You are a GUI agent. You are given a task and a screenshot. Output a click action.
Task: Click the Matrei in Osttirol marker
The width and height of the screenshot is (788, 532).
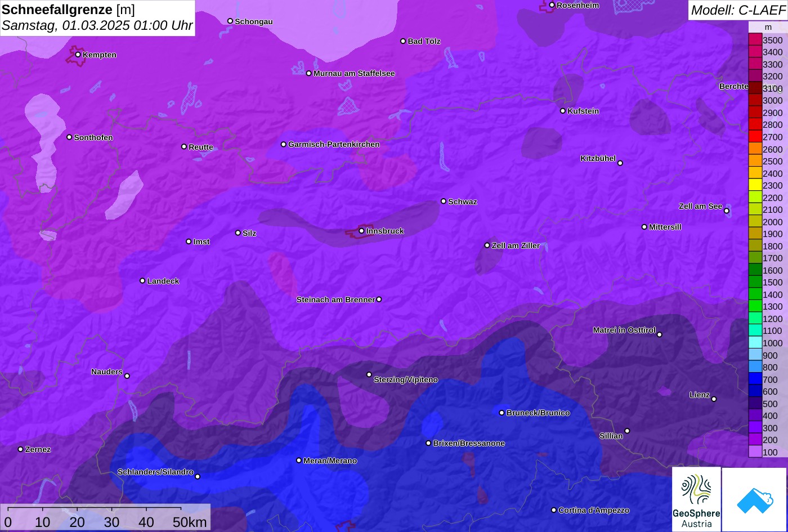(660, 334)
